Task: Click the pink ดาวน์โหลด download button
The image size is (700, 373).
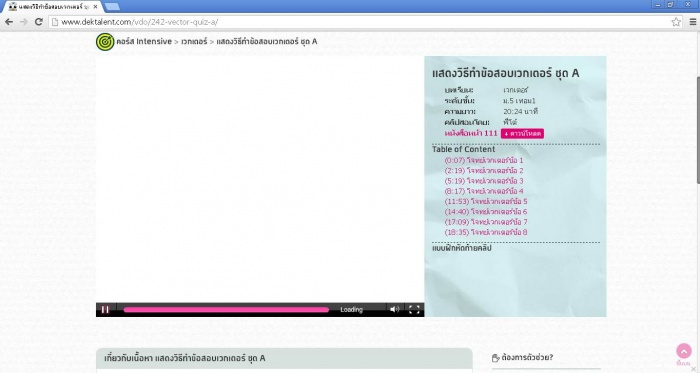Action: pyautogui.click(x=522, y=133)
